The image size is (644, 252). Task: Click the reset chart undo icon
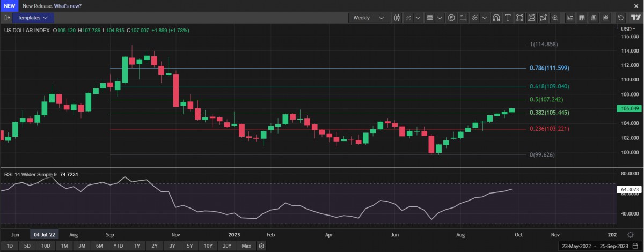click(x=621, y=18)
